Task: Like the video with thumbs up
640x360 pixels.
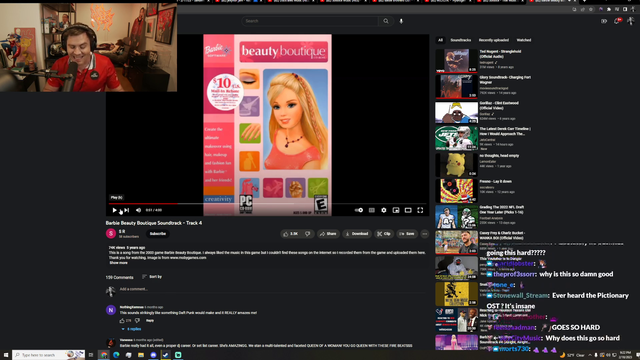Action: tap(291, 234)
